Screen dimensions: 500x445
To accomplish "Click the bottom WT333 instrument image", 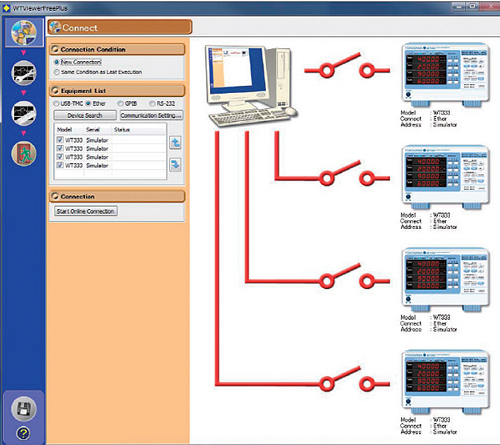I will point(446,382).
